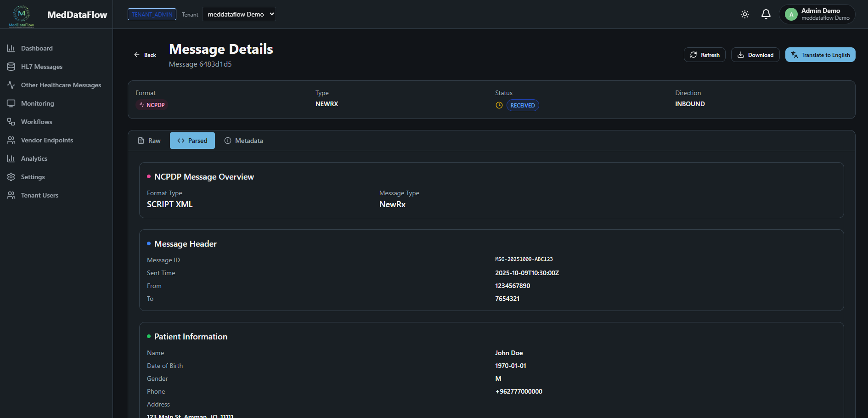Click the NCPDP format badge
Viewport: 868px width, 418px height.
(152, 105)
